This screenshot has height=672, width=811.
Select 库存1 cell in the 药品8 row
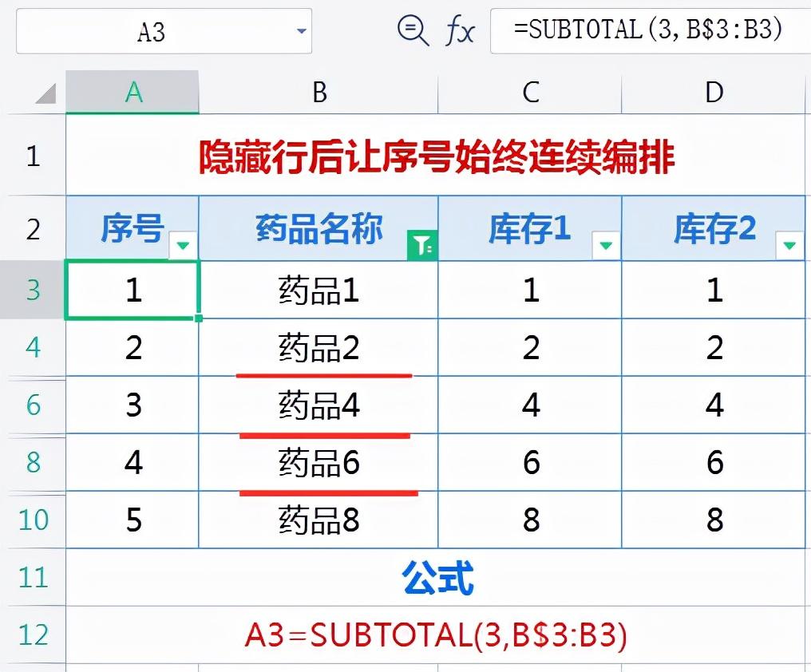(x=530, y=520)
